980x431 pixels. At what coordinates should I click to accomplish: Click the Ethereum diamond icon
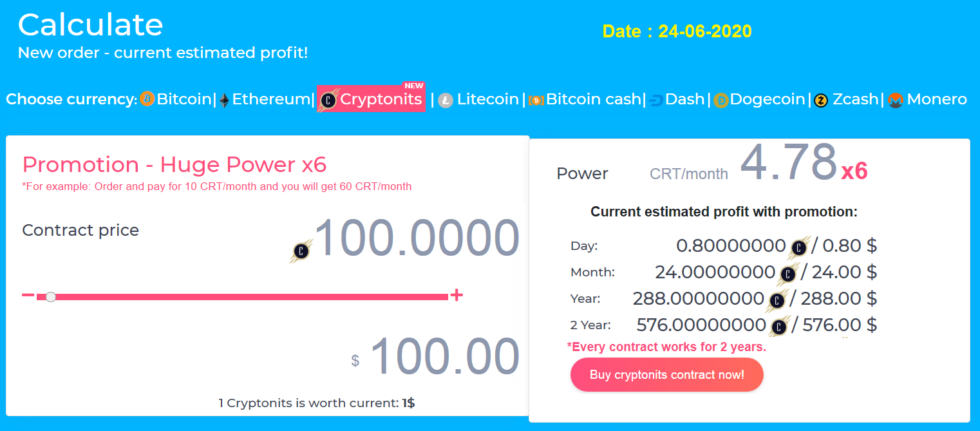click(224, 101)
